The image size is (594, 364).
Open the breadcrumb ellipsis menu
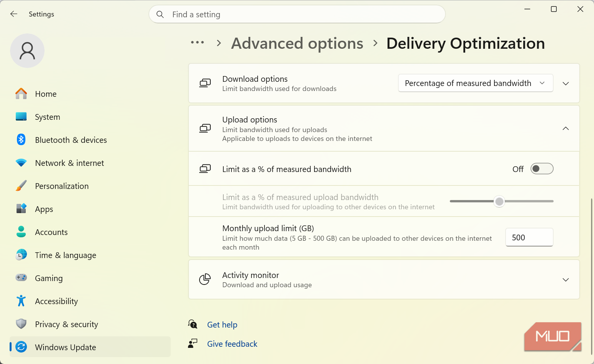(197, 43)
